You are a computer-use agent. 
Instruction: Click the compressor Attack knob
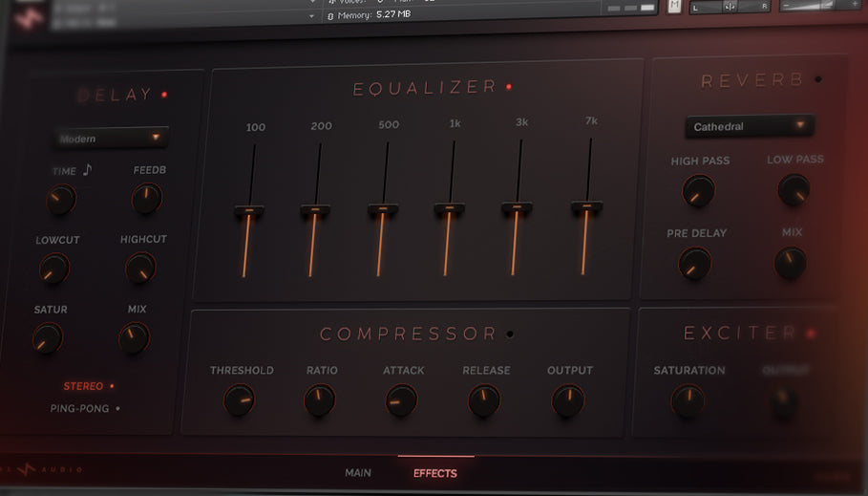(401, 400)
